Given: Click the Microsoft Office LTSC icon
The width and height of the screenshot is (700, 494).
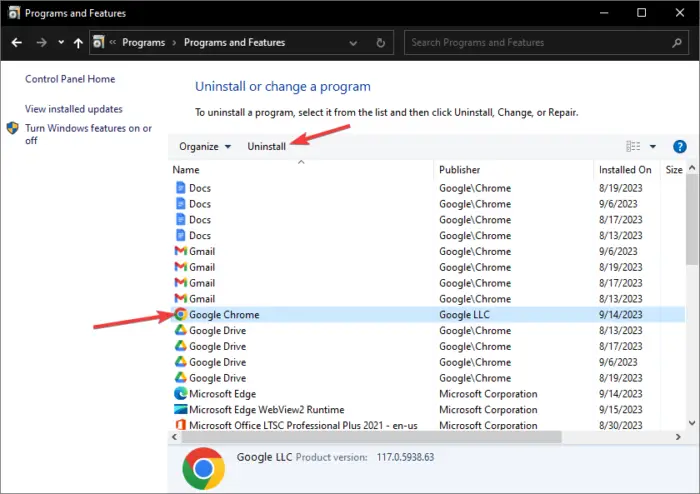Looking at the screenshot, I should pyautogui.click(x=180, y=425).
